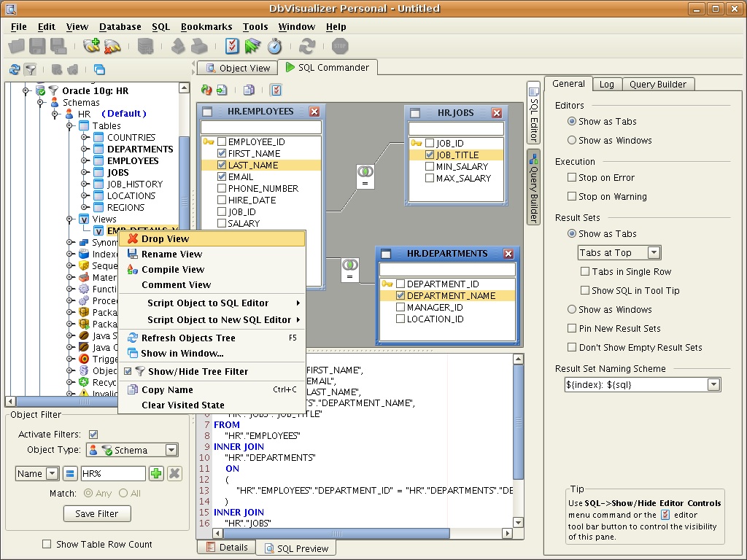Expand the Result Set Naming Scheme combo box
Image resolution: width=747 pixels, height=560 pixels.
click(713, 384)
